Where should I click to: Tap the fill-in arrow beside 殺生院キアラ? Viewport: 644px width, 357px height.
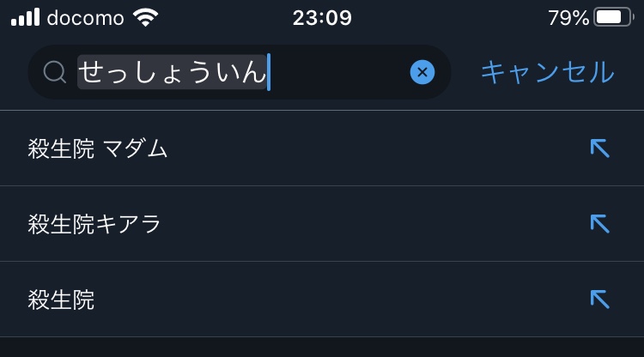pos(599,224)
